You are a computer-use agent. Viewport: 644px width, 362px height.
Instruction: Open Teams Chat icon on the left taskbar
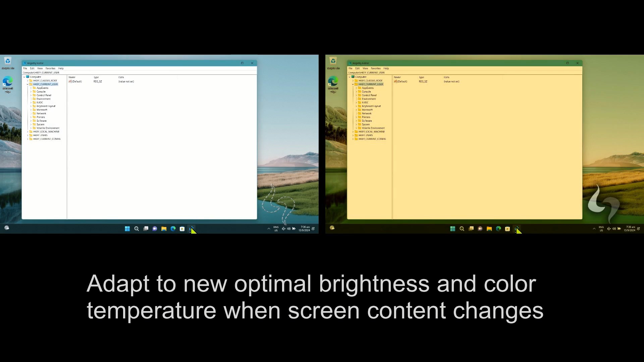(x=155, y=229)
